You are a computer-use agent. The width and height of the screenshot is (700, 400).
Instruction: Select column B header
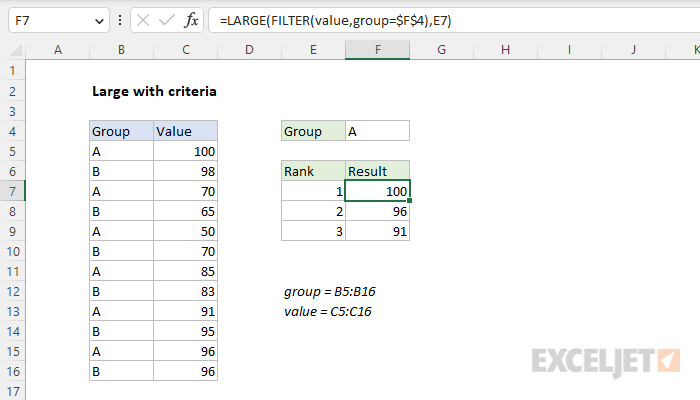pos(121,50)
